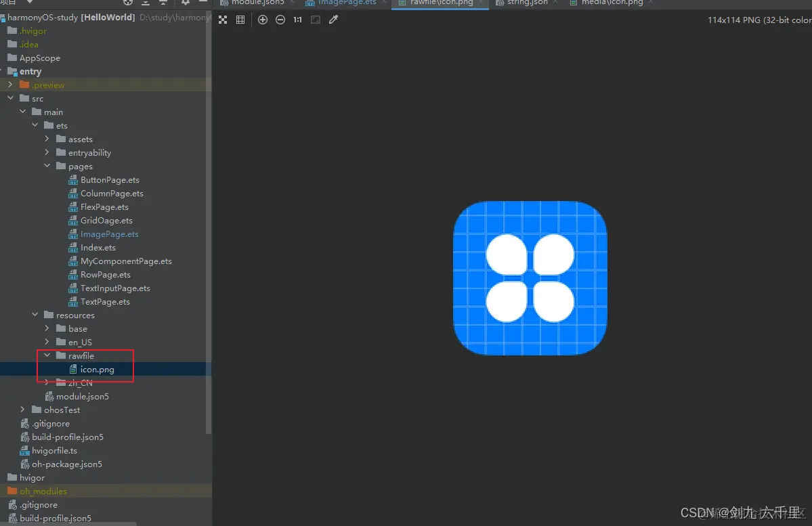Click the entry module folder icon

[12, 72]
